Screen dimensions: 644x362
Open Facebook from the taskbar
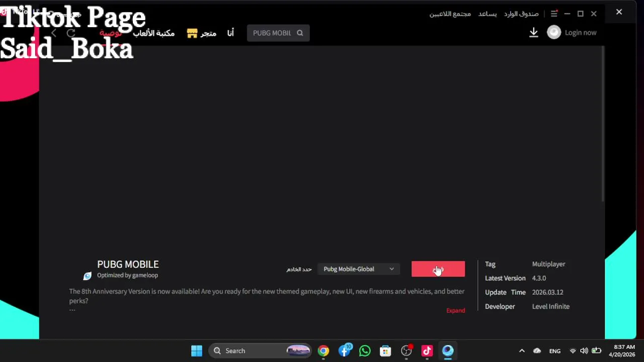coord(344,351)
